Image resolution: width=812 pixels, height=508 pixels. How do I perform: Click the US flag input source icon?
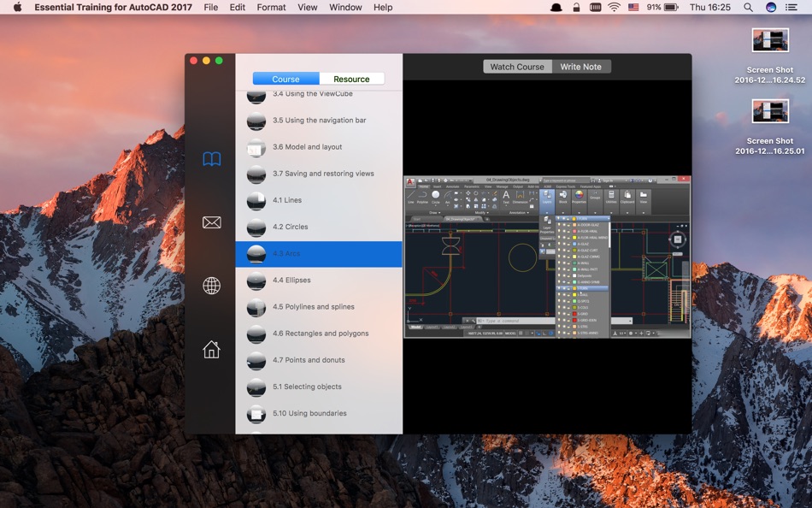click(x=633, y=7)
